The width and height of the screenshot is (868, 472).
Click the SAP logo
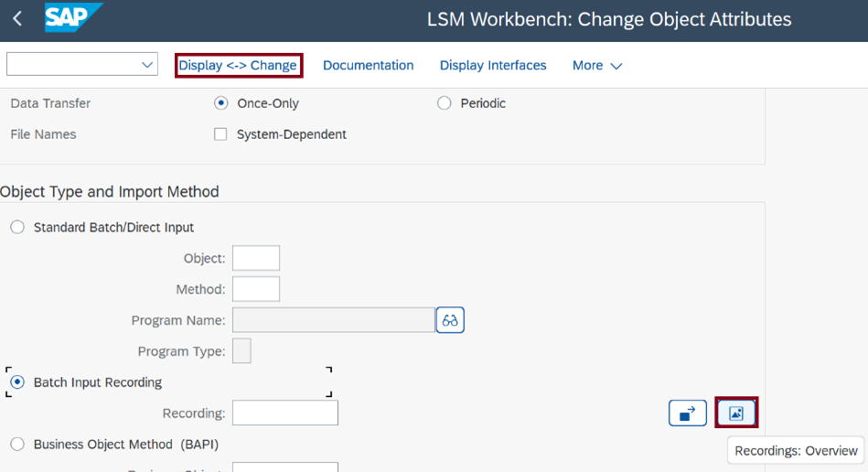[73, 18]
